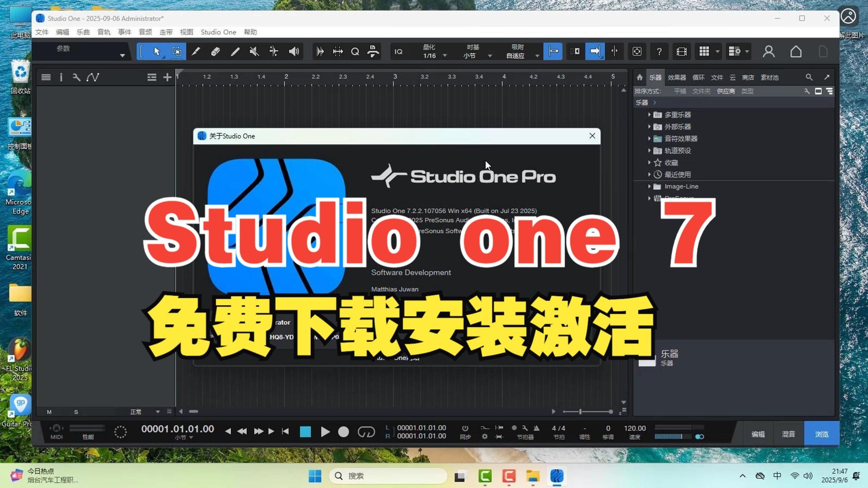Click the Record button in transport
Image resolution: width=868 pixels, height=488 pixels.
[343, 432]
